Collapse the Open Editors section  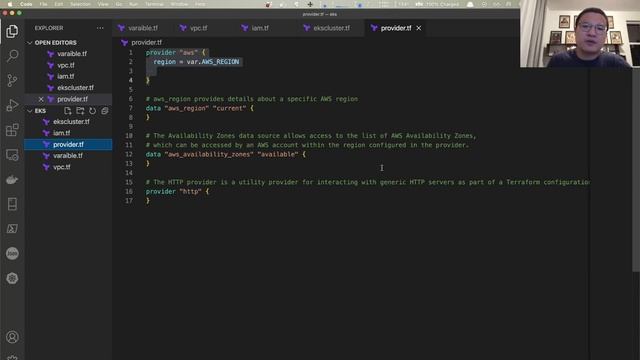30,42
